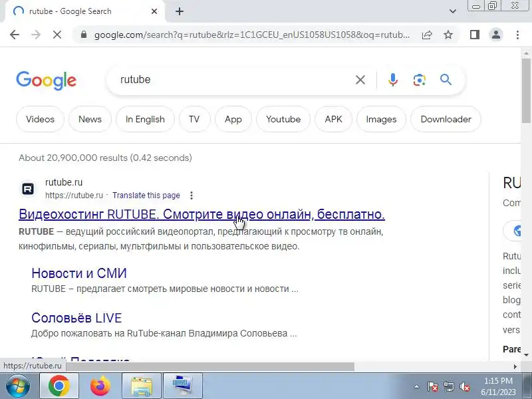Screen dimensions: 532x399
Task: Open the tab search chevron
Action: [453, 11]
